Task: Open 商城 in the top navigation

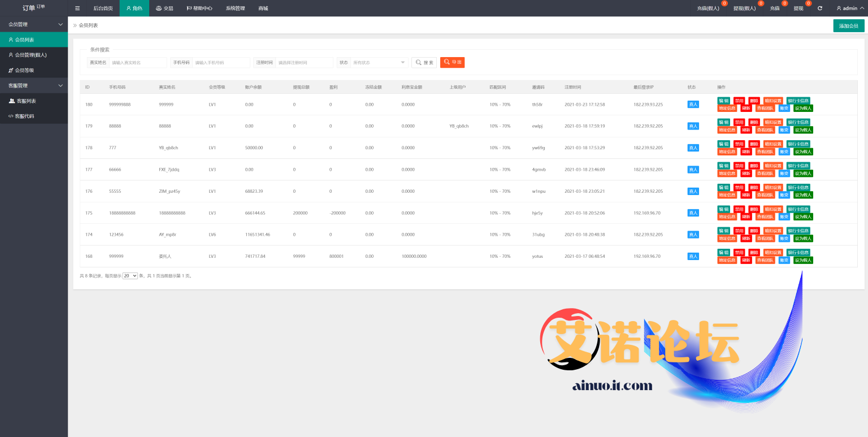Action: point(263,8)
